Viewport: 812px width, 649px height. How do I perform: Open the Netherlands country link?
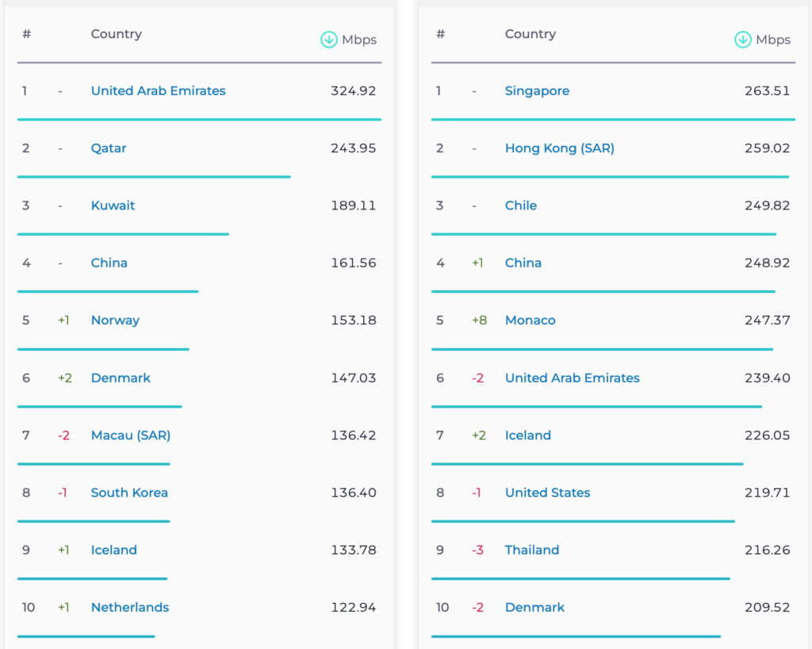[x=130, y=608]
